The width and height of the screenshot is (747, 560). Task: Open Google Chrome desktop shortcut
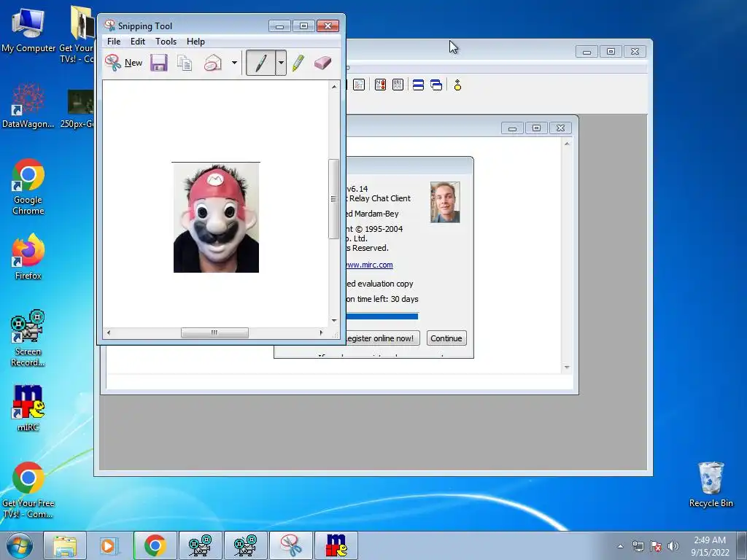(x=28, y=187)
